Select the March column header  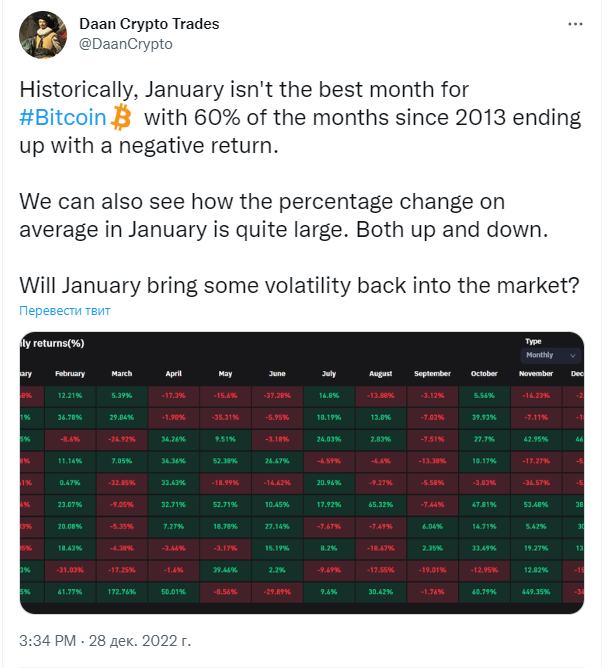[122, 374]
